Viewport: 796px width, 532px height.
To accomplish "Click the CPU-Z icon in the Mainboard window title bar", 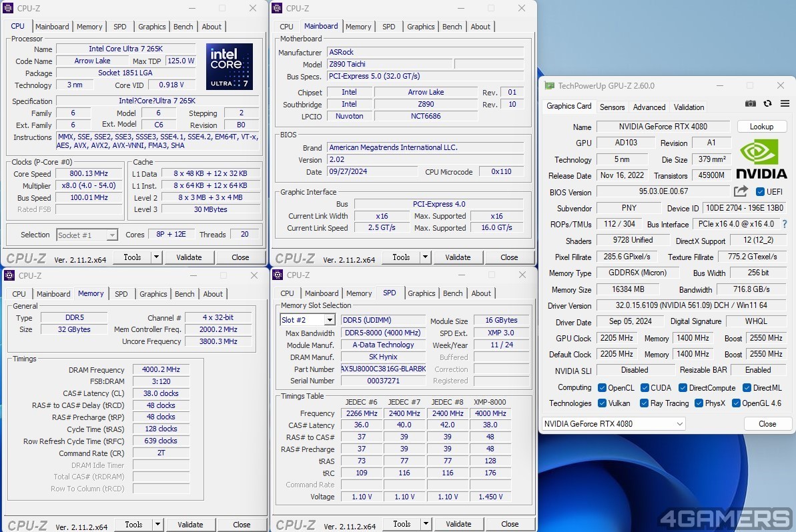I will [277, 8].
